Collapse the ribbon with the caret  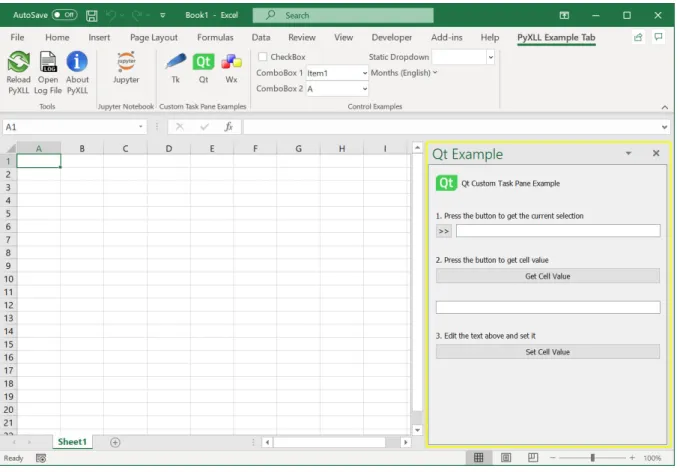(664, 107)
